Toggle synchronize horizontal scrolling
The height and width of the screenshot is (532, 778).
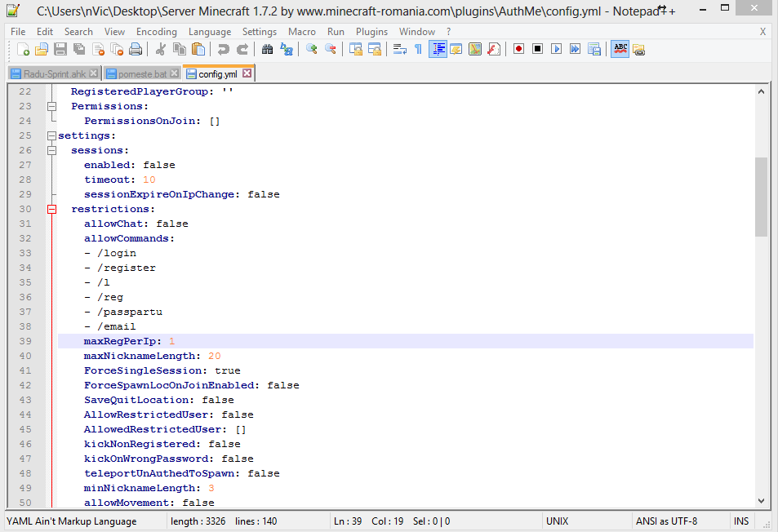(x=375, y=49)
